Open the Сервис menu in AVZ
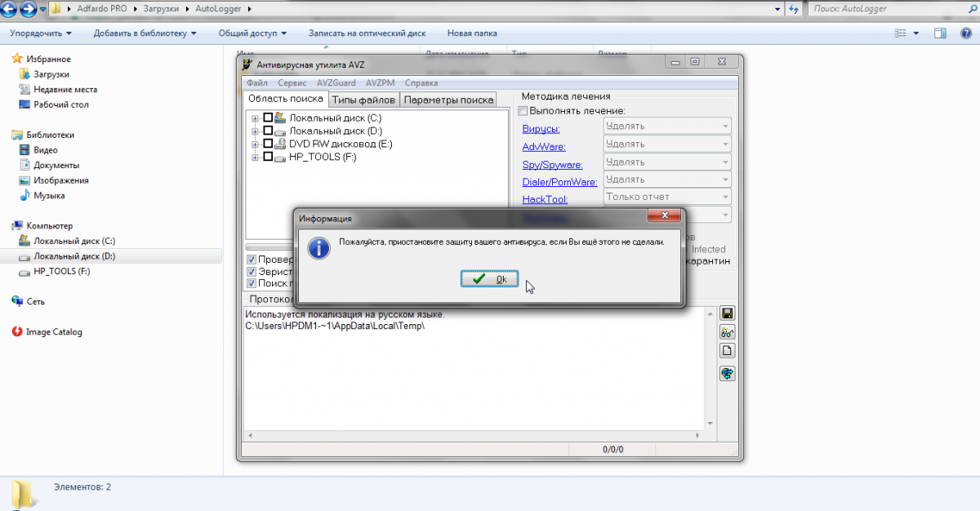Screen dimensions: 980x511 coord(292,82)
